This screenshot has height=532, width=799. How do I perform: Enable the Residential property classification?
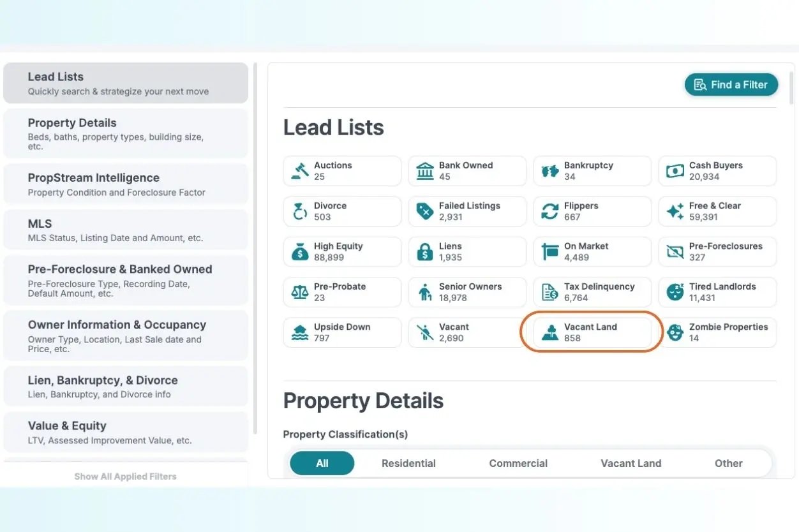[x=408, y=463]
